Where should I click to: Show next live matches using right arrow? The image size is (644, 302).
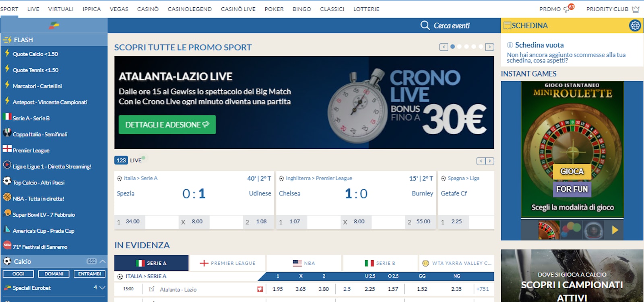point(489,161)
